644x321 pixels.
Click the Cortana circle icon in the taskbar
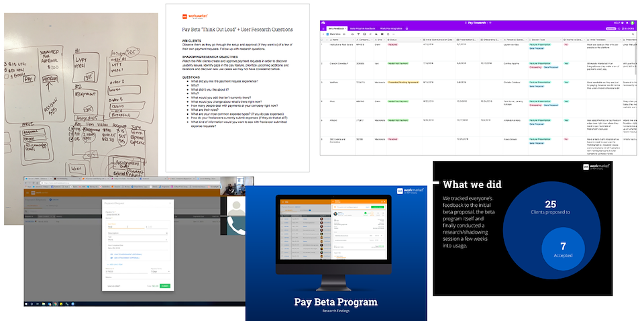click(32, 304)
